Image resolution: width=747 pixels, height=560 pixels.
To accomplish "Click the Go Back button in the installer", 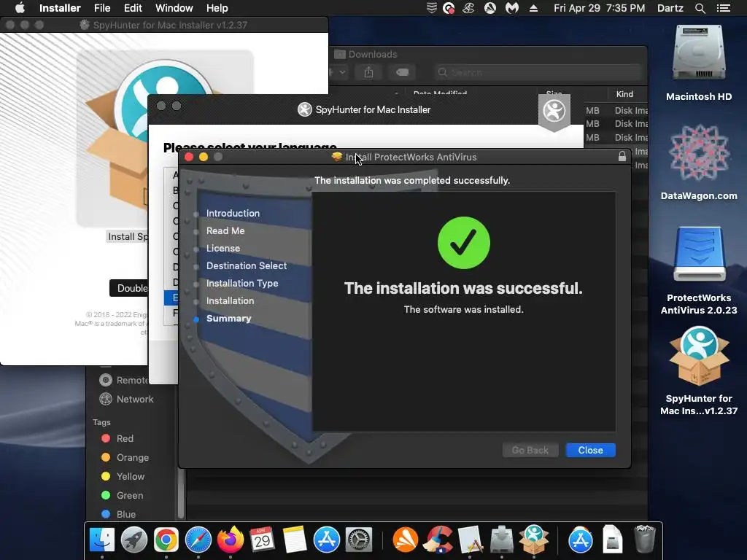I will [530, 450].
